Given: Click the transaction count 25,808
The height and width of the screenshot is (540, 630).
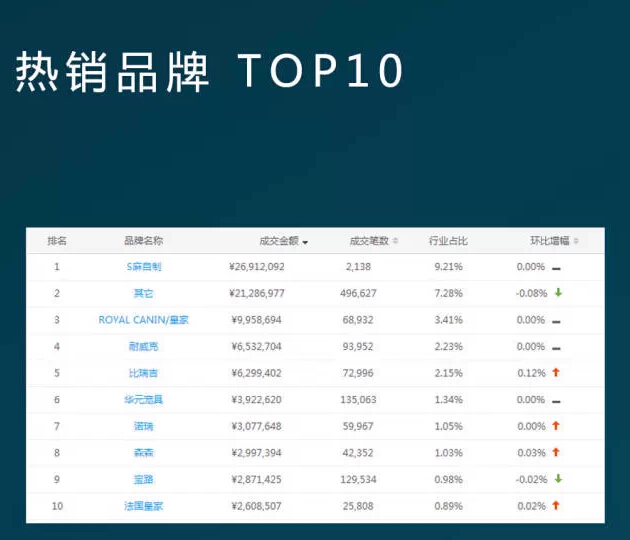Looking at the screenshot, I should point(358,506).
